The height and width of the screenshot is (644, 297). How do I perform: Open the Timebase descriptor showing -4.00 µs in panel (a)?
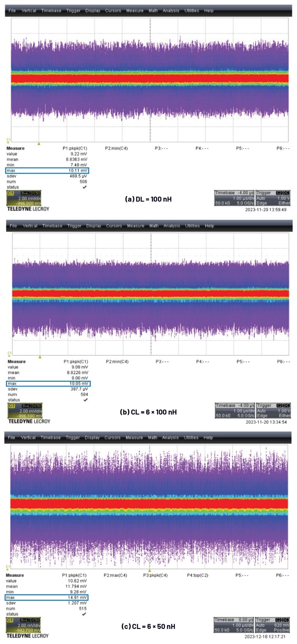pos(234,198)
